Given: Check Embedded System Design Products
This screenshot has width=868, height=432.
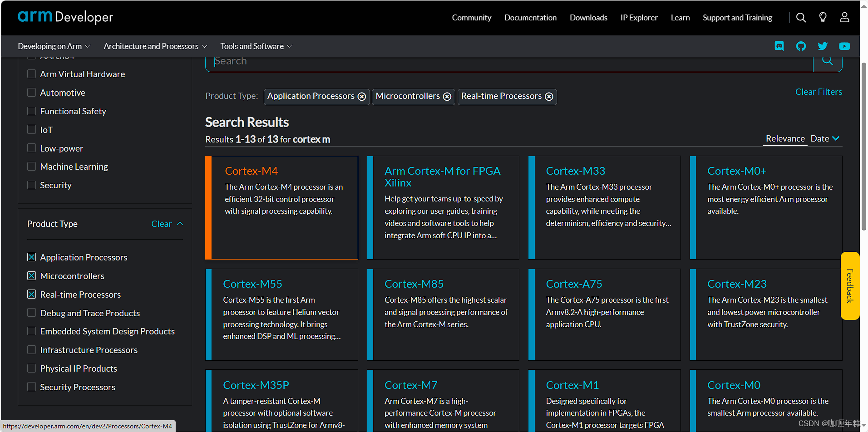Looking at the screenshot, I should click(31, 331).
